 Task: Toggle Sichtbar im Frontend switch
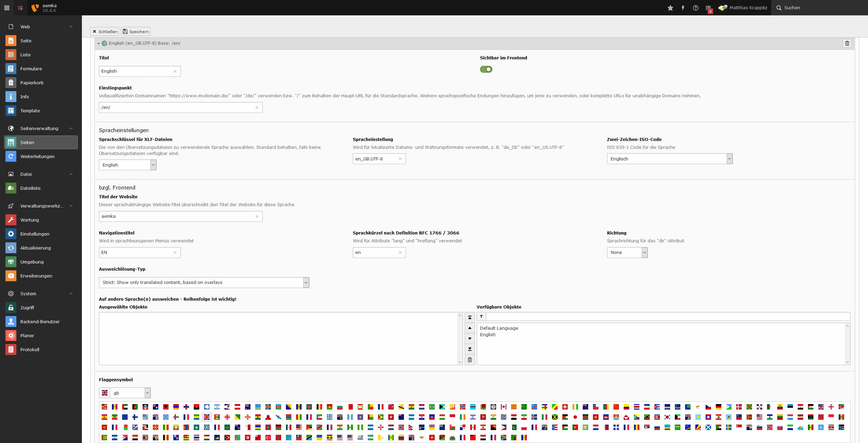(x=486, y=69)
